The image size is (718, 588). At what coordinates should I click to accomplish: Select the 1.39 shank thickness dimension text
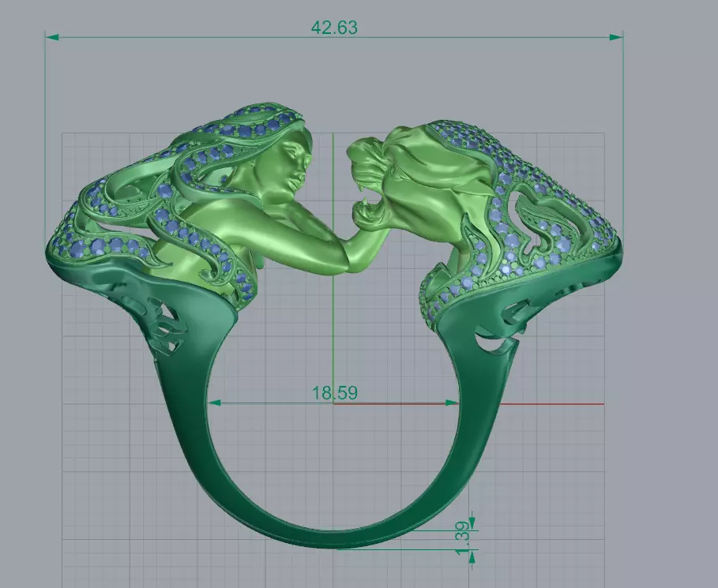click(462, 537)
